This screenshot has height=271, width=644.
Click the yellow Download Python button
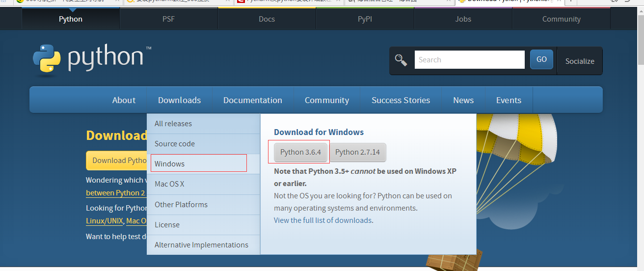point(117,161)
